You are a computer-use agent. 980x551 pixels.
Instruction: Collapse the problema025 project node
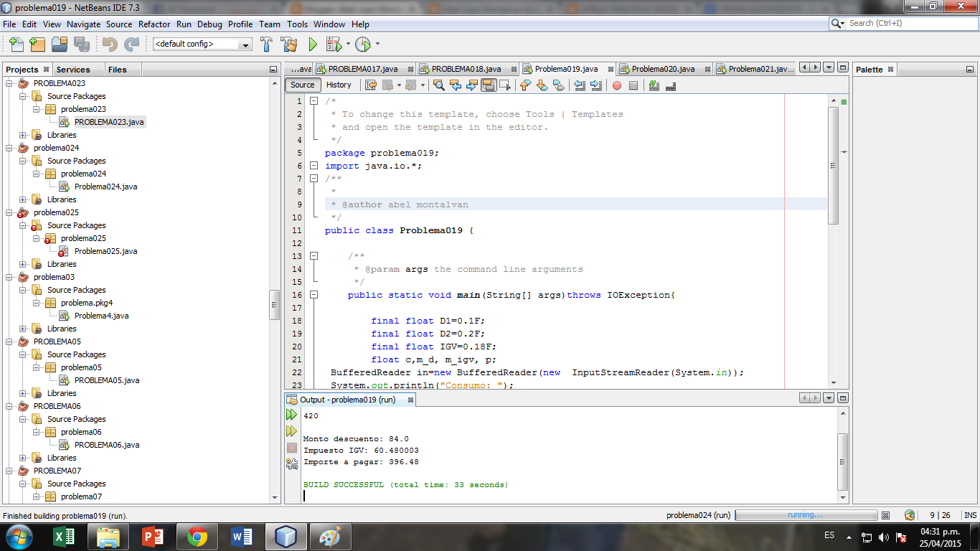pos(9,212)
